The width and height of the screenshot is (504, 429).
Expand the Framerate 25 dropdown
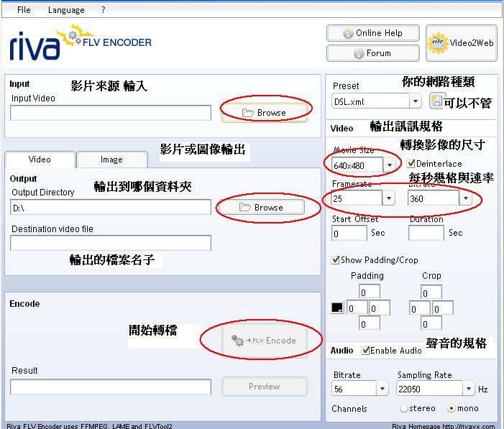[x=389, y=198]
